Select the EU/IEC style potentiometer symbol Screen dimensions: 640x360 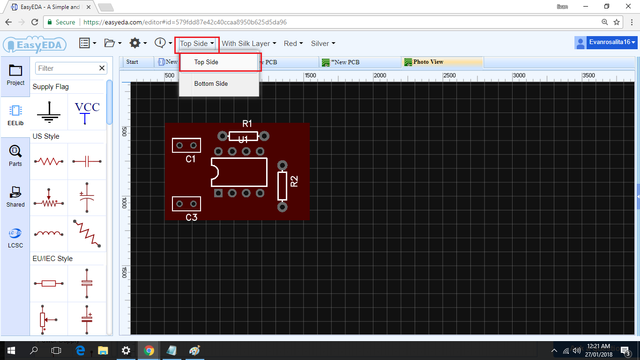(49, 319)
